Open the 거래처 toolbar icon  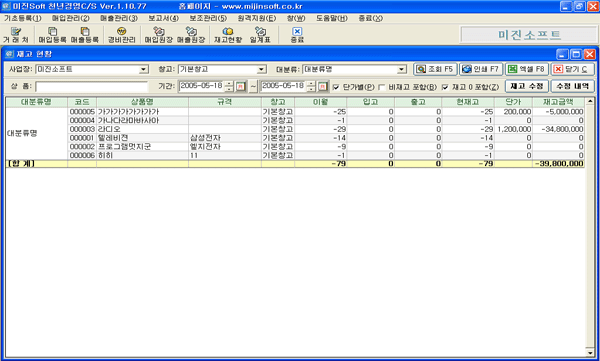tap(16, 35)
